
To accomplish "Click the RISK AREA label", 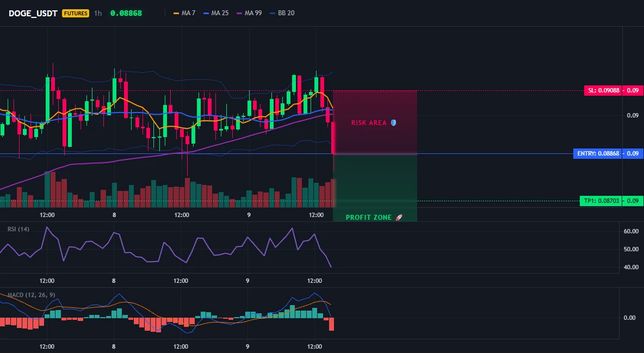I will pos(369,123).
